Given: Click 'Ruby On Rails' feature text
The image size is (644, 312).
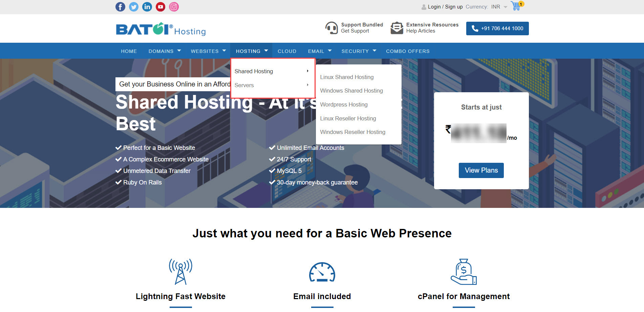Looking at the screenshot, I should tap(143, 182).
